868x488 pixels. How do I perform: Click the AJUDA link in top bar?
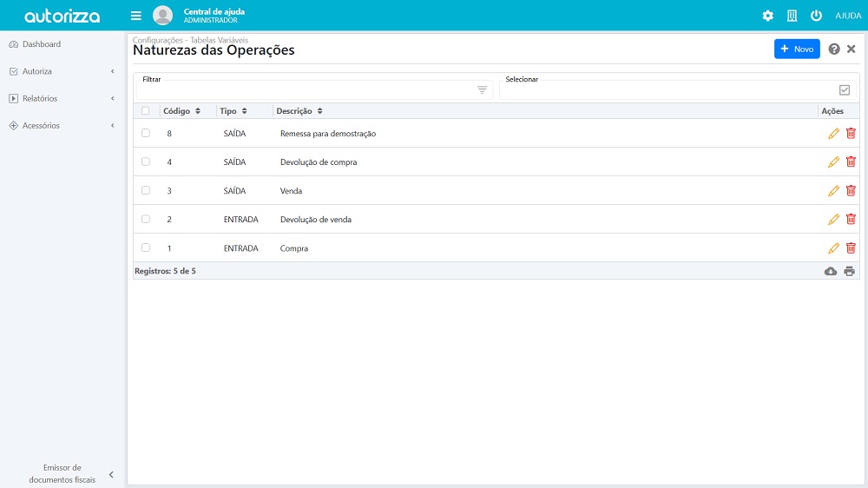[848, 16]
